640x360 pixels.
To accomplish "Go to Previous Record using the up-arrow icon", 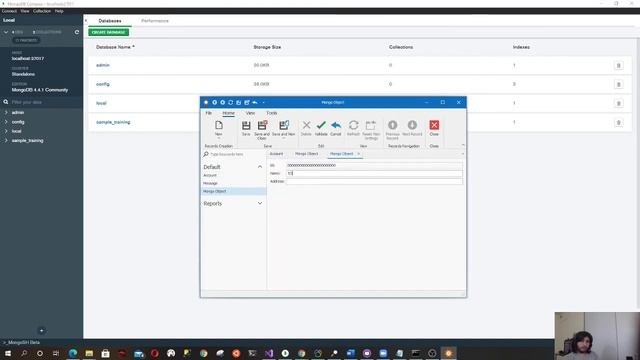I will click(393, 125).
